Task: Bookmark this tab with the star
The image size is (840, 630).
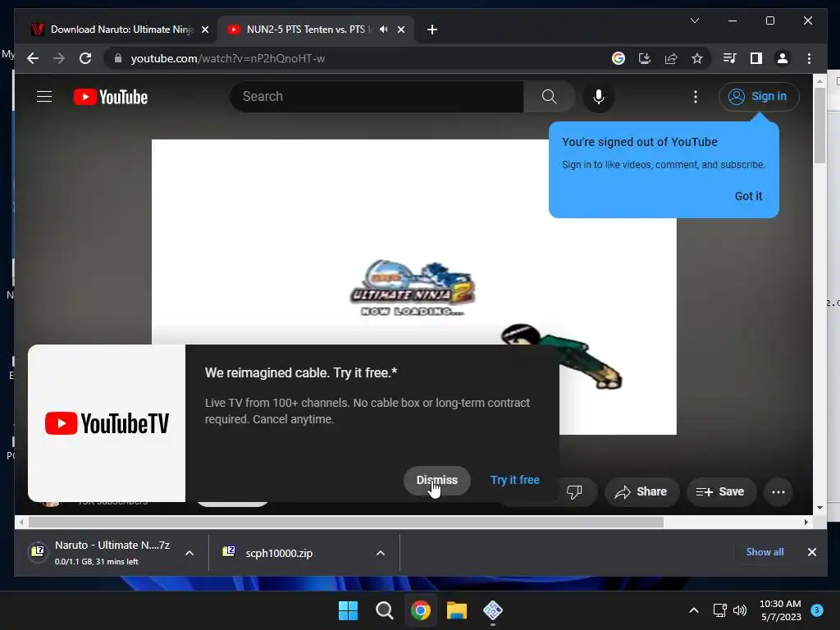Action: pyautogui.click(x=697, y=58)
